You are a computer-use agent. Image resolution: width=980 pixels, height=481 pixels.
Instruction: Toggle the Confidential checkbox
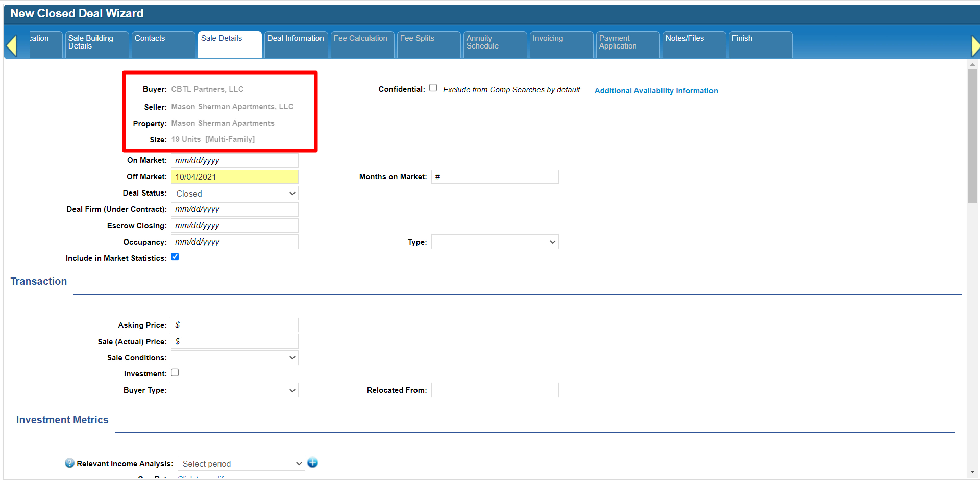click(x=433, y=88)
